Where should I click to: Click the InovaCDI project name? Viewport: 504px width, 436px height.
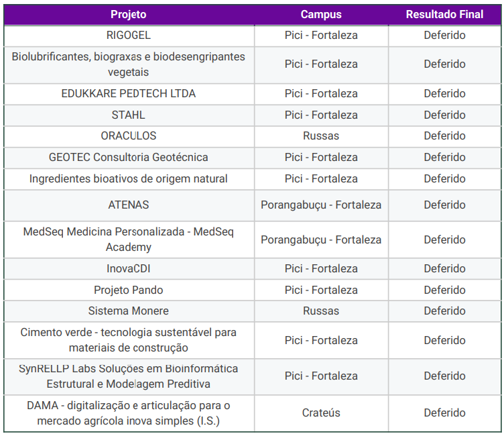[128, 268]
